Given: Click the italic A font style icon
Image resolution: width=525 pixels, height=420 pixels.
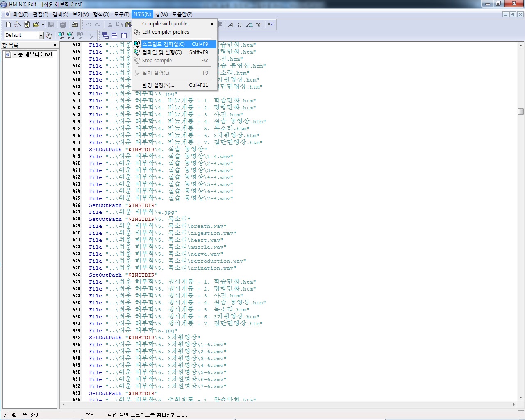Looking at the screenshot, I should coord(231,25).
